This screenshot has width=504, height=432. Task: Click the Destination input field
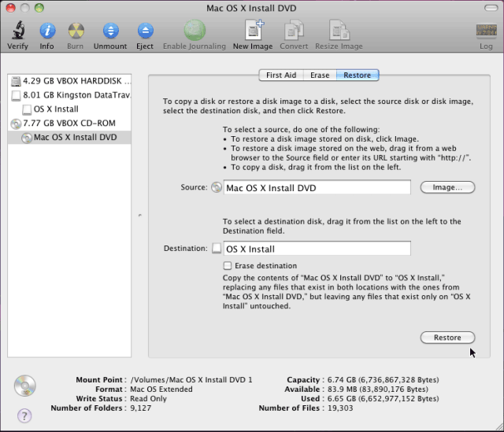tap(317, 249)
